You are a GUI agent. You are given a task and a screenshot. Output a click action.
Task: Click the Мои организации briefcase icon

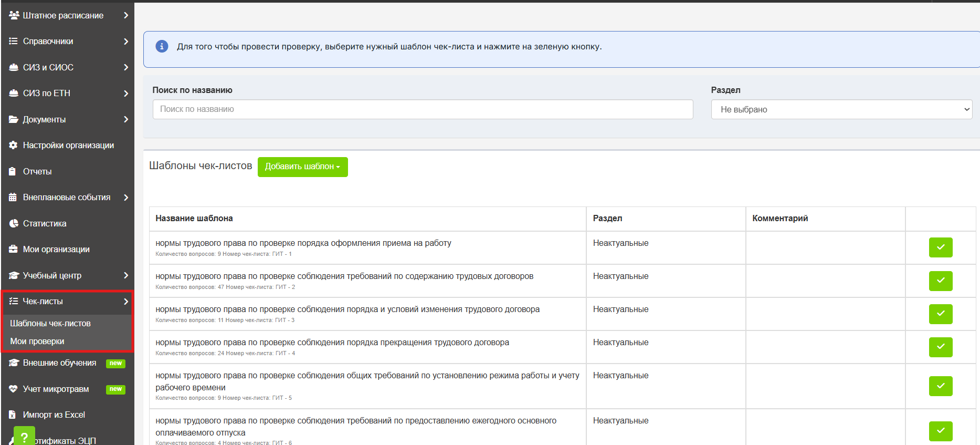pos(13,249)
